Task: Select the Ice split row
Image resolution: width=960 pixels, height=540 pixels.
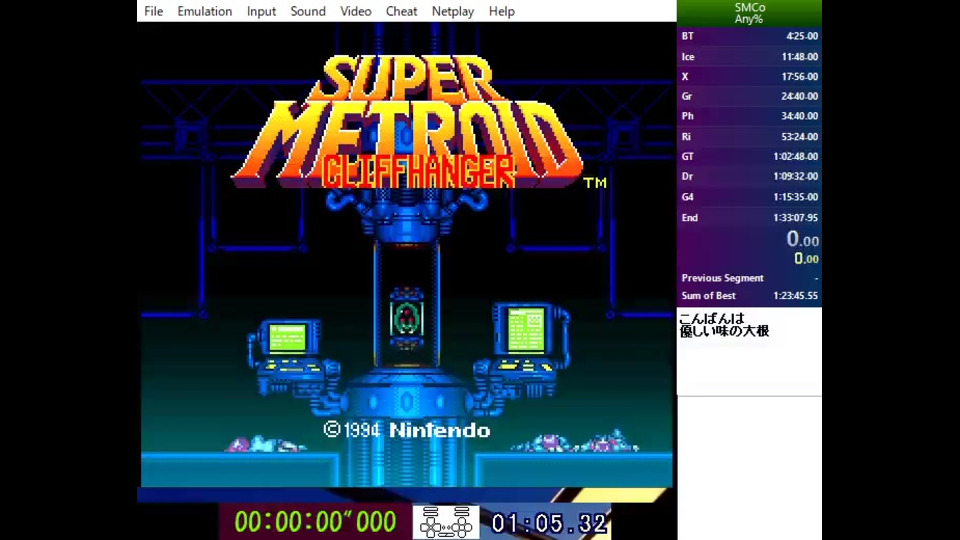Action: [749, 56]
